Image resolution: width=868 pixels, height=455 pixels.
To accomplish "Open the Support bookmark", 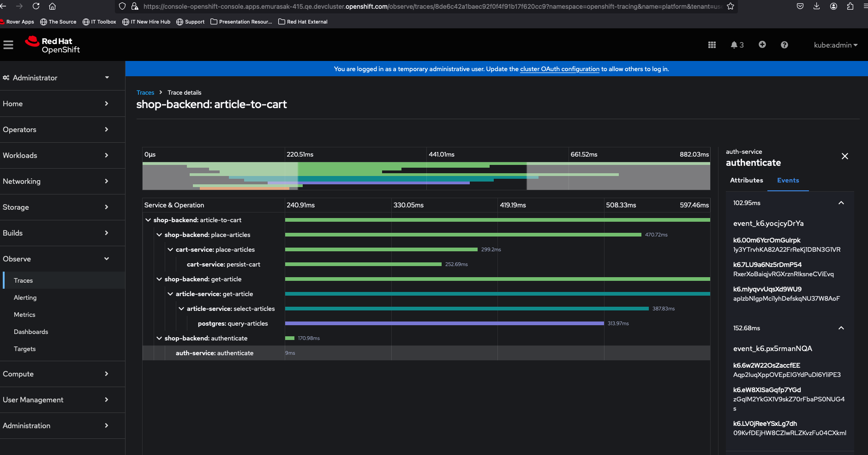I will click(191, 22).
